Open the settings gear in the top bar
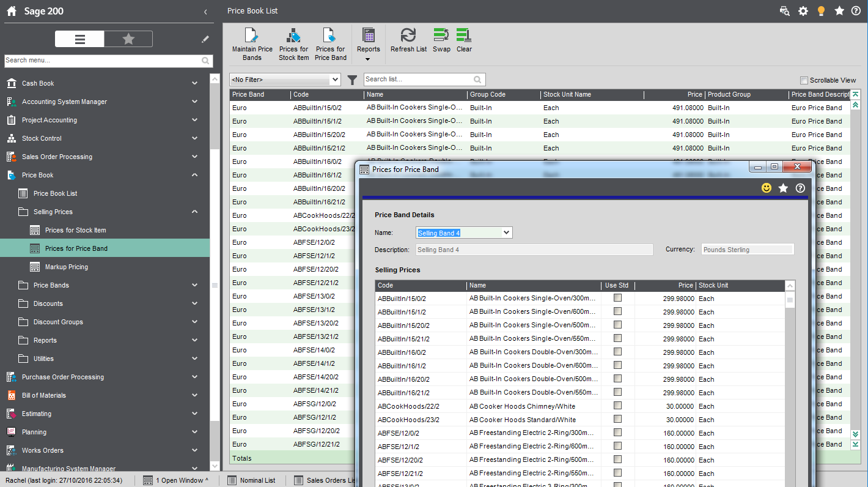868x487 pixels. point(803,11)
